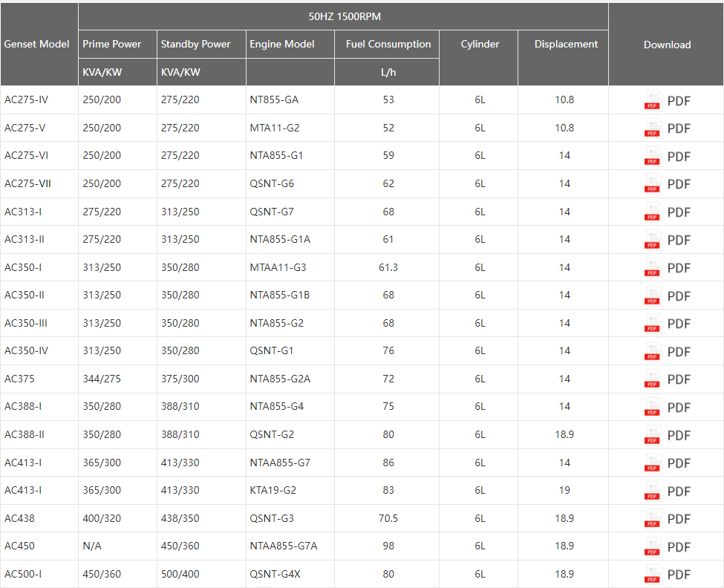Click the PDF icon for AC350-III

pyautogui.click(x=653, y=324)
